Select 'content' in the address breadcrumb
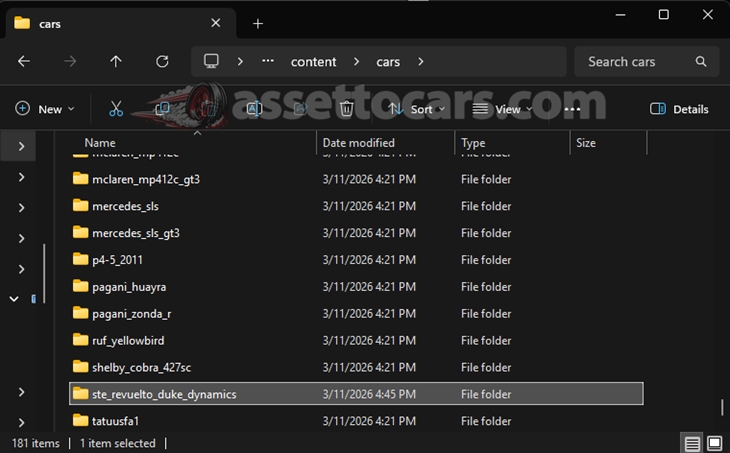The image size is (730, 453). point(313,62)
